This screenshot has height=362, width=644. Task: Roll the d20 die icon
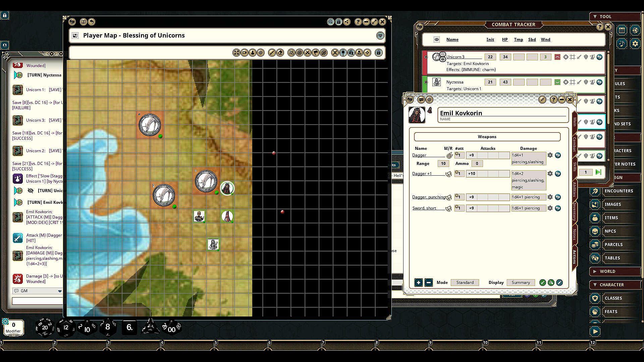[x=45, y=327]
